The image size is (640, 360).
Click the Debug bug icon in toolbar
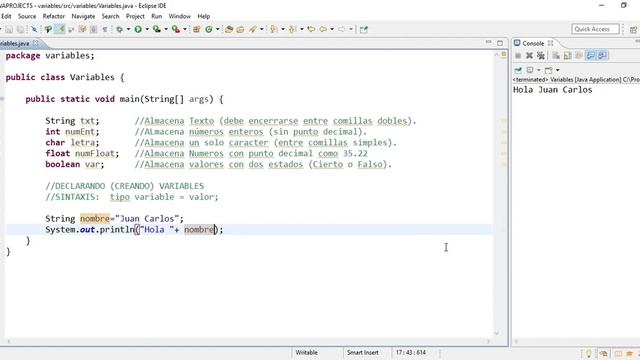coord(119,29)
